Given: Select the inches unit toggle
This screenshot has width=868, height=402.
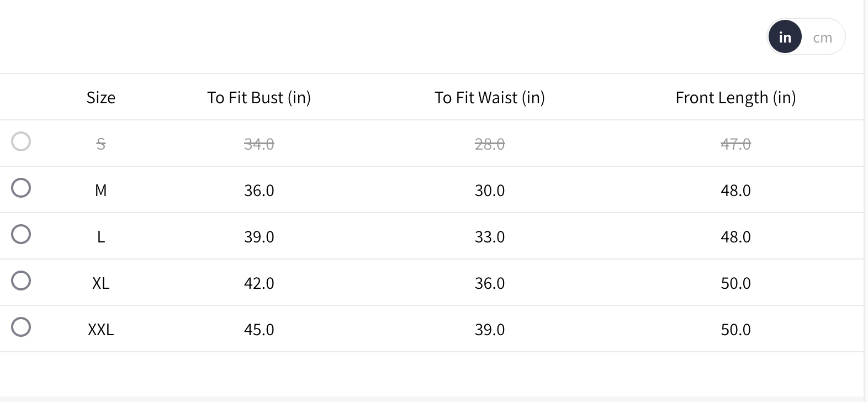Looking at the screenshot, I should [x=785, y=37].
